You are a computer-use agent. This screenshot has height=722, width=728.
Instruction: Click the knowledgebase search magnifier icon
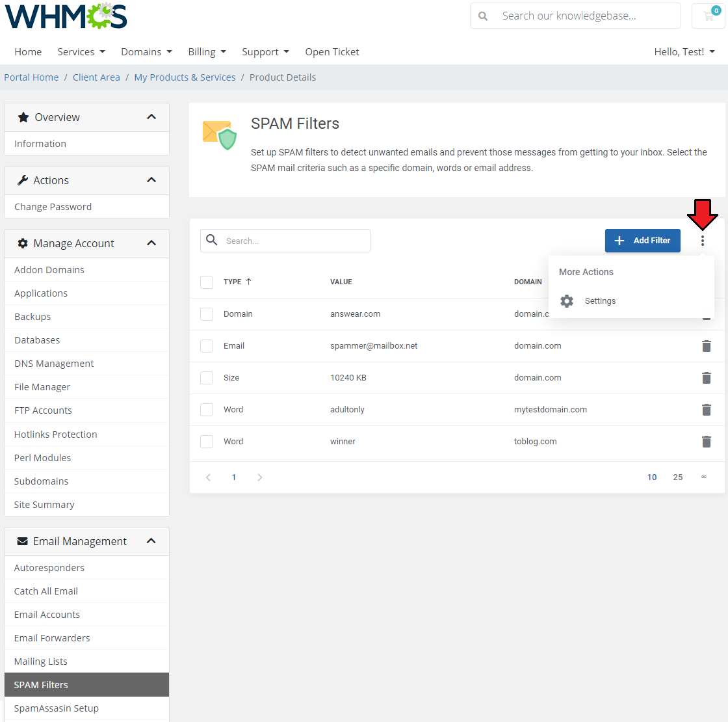click(x=483, y=16)
